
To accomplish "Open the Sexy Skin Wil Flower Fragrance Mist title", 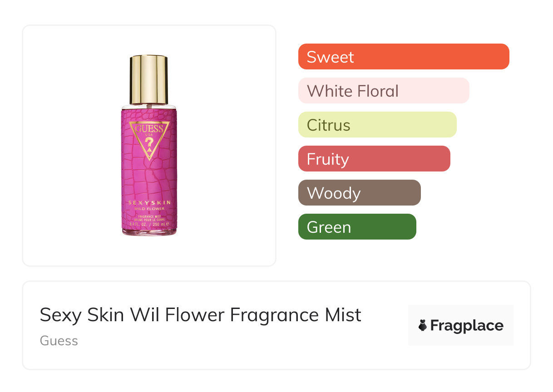I will click(201, 315).
